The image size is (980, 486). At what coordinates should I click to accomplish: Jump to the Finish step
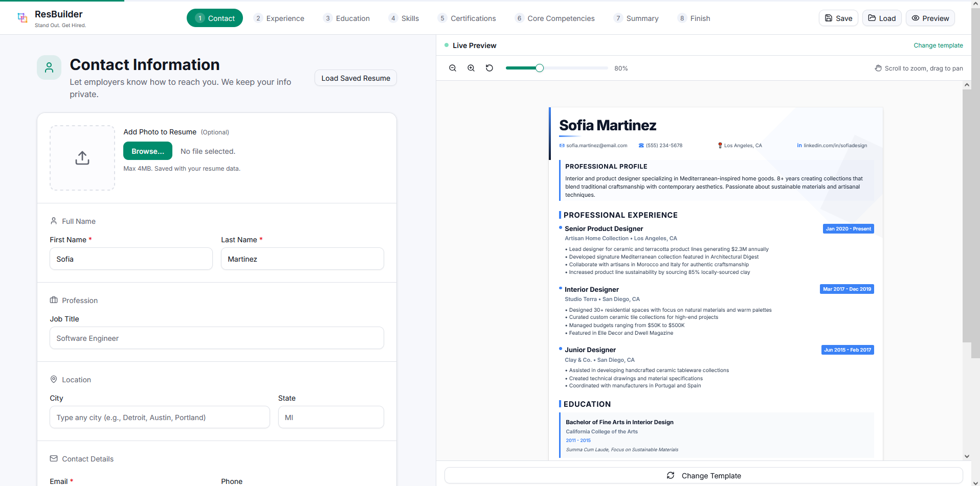click(x=694, y=18)
